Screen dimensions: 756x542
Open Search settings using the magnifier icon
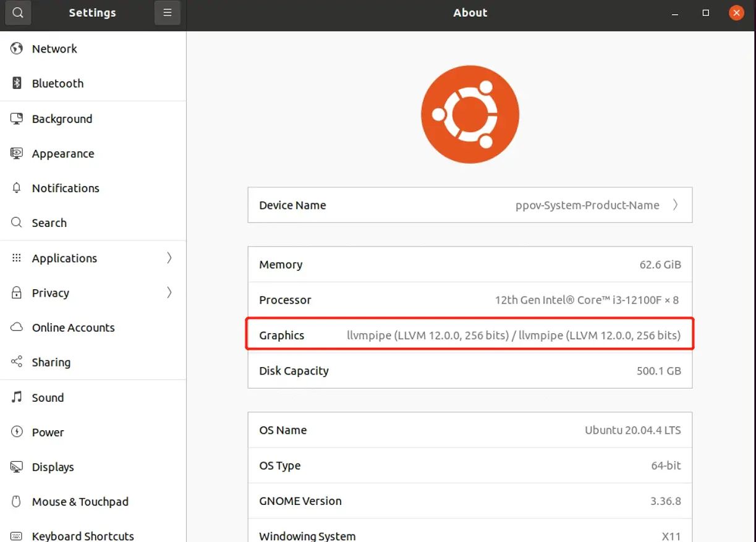click(x=16, y=222)
